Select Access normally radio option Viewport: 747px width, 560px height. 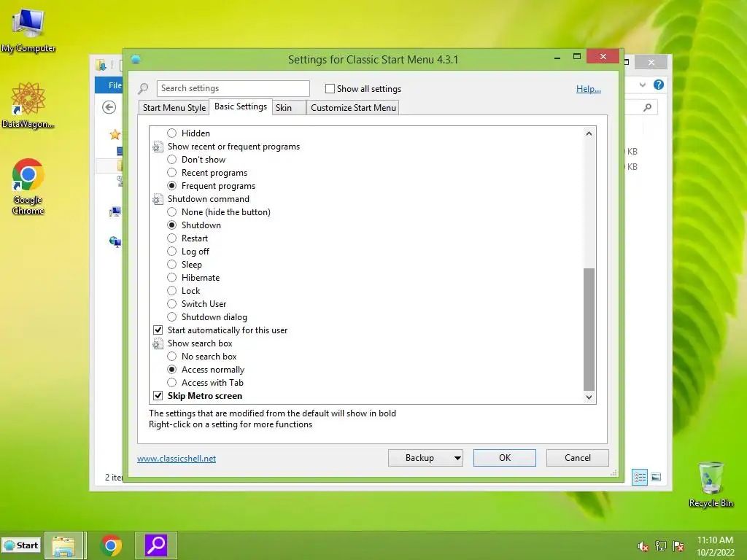[172, 370]
